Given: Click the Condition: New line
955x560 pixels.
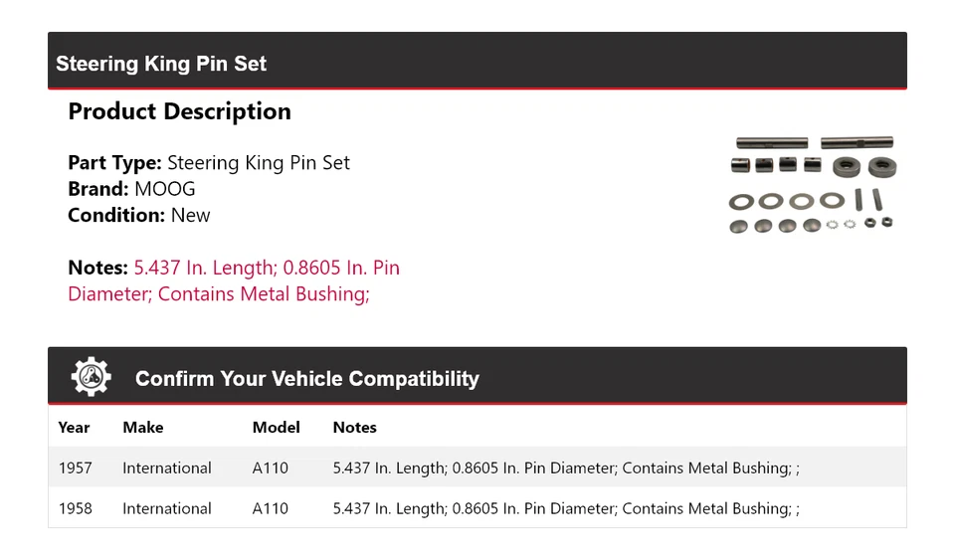Looking at the screenshot, I should [x=139, y=215].
